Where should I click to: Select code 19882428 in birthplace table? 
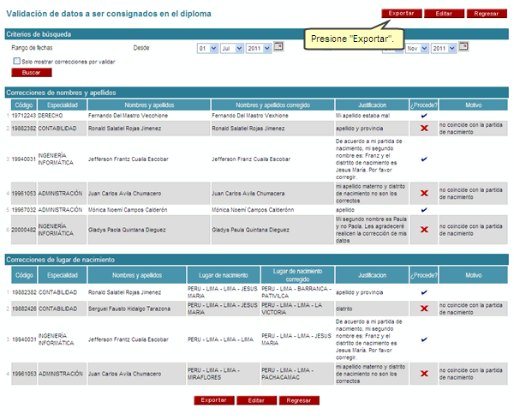coord(24,309)
